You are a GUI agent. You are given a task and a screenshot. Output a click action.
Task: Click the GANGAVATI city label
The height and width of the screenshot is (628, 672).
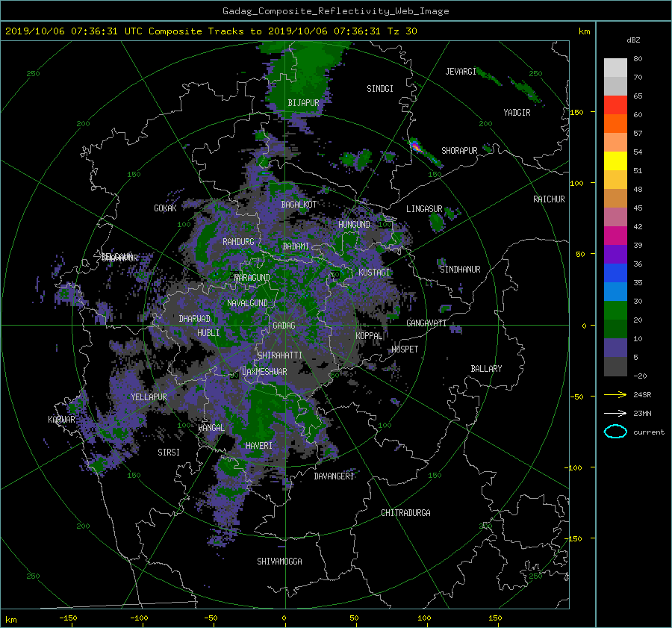click(x=426, y=323)
